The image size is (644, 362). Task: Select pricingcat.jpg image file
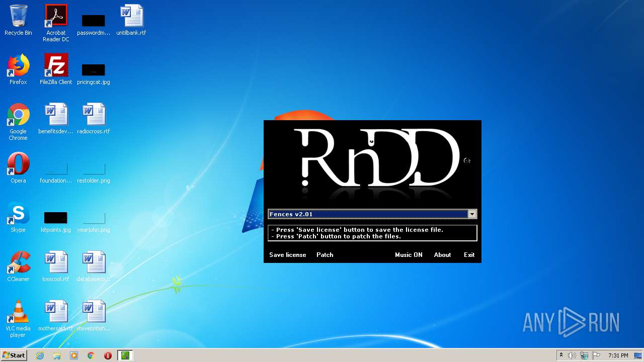point(94,73)
